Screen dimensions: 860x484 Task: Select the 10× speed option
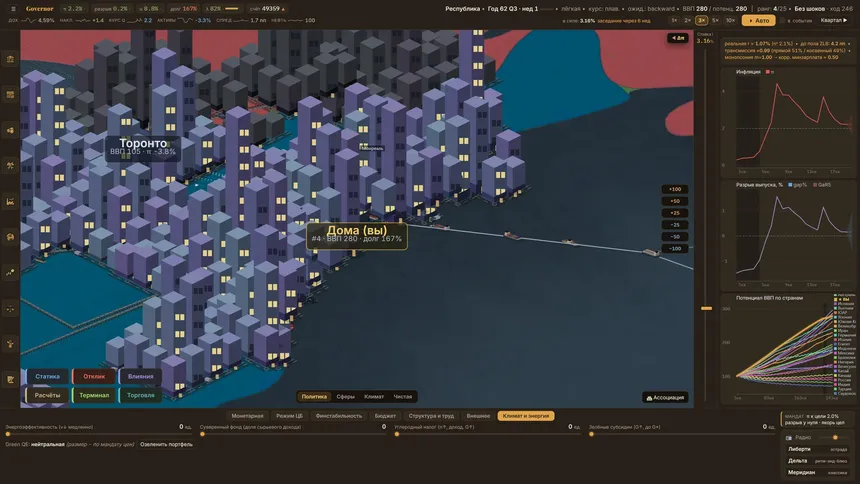tap(730, 20)
